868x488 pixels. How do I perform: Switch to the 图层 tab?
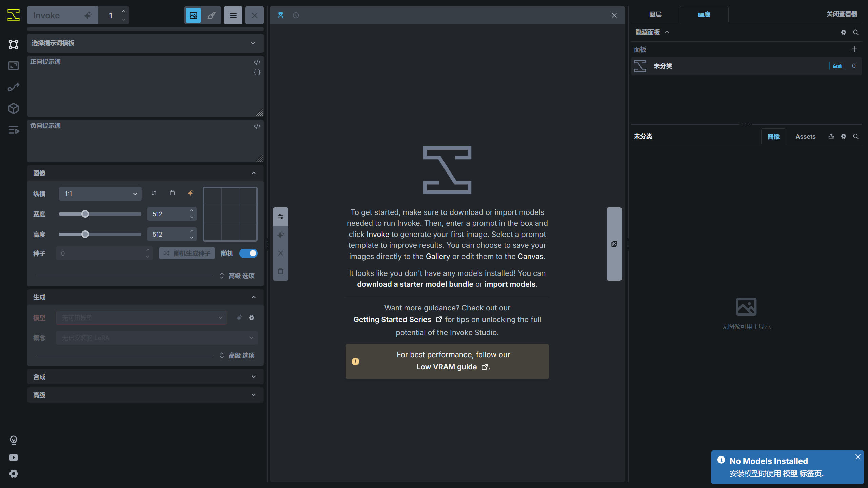(655, 14)
